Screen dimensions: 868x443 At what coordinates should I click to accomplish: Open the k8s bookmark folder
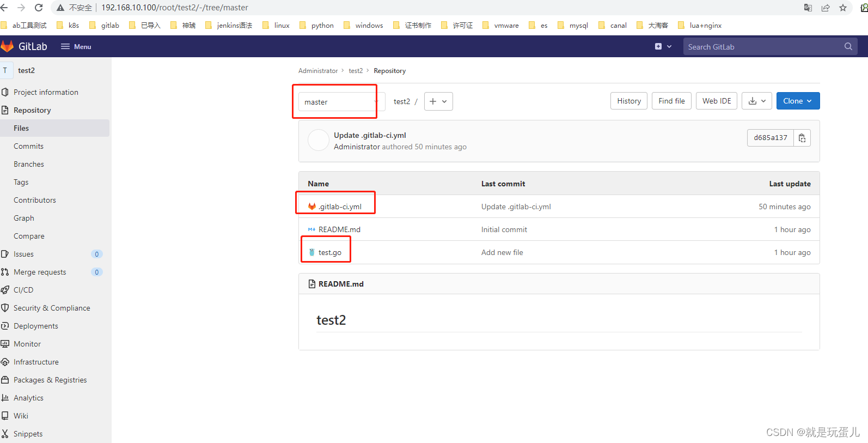pyautogui.click(x=68, y=25)
